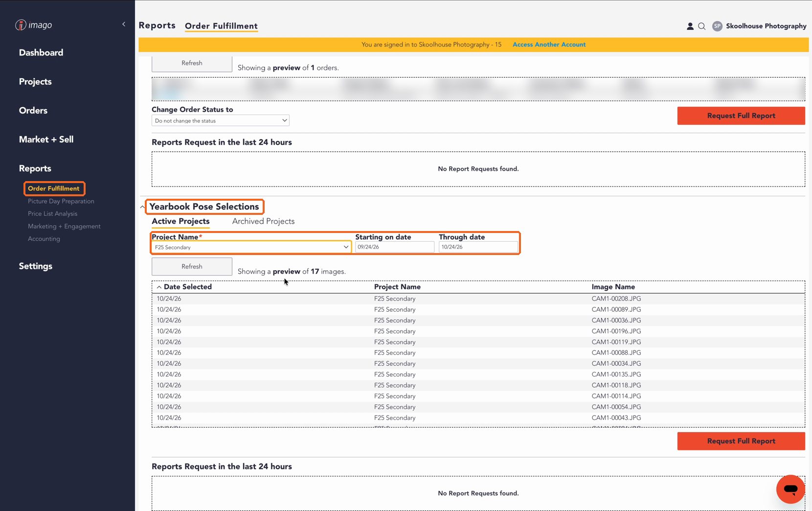Select Picture Day Preparation report

pos(61,201)
